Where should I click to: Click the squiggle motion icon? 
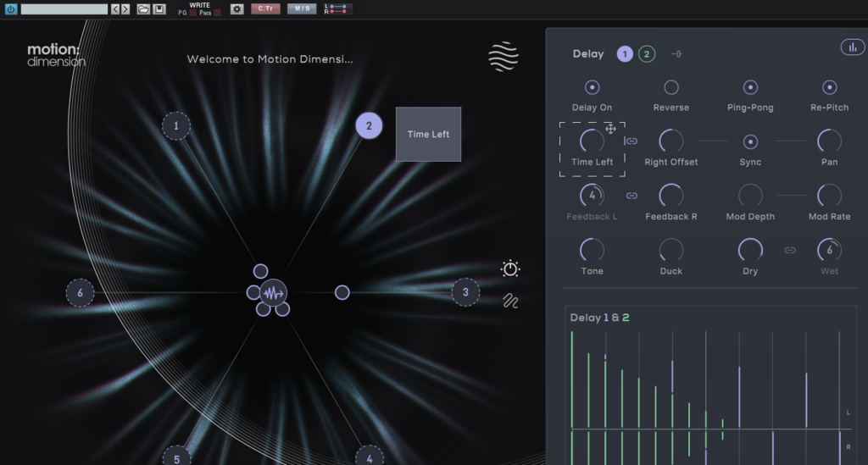coord(510,301)
